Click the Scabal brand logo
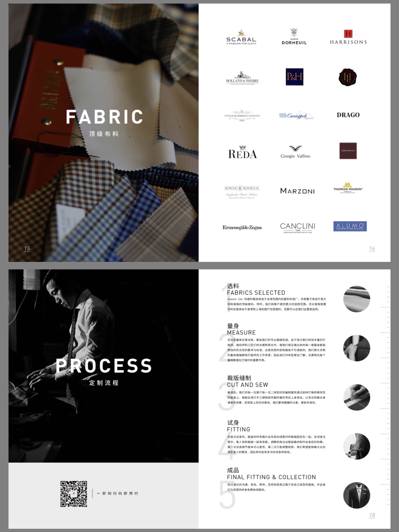Screen dimensions: 399x532 click(x=241, y=37)
